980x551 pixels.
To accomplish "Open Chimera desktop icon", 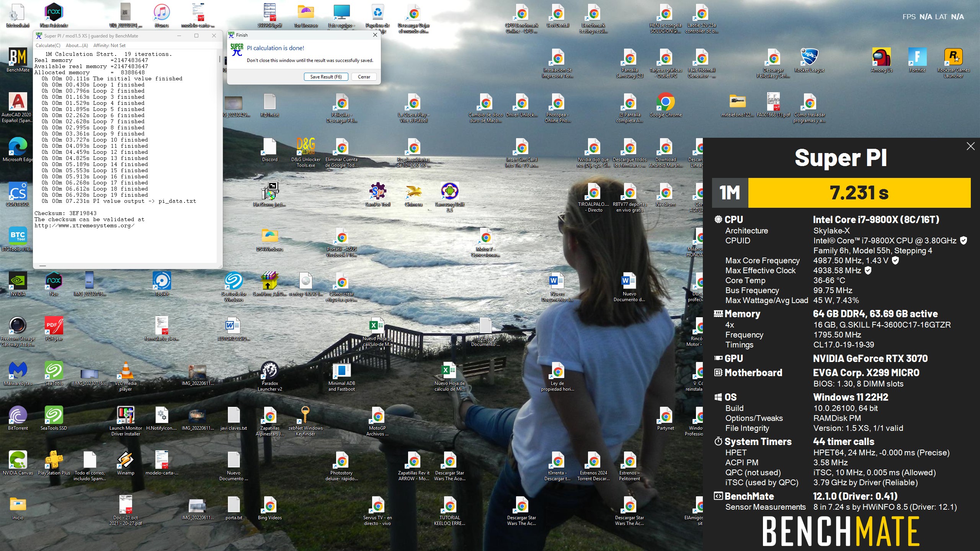I will (414, 194).
